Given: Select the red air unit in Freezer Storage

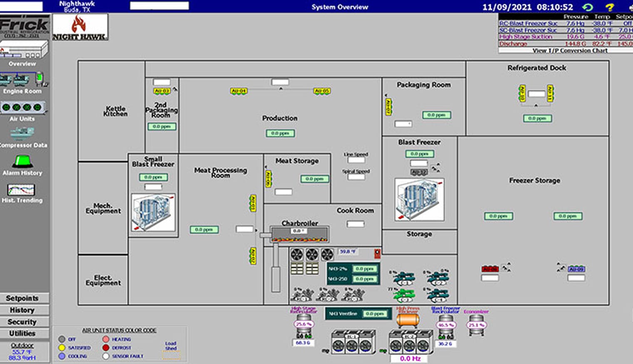Looking at the screenshot, I should pos(490,269).
